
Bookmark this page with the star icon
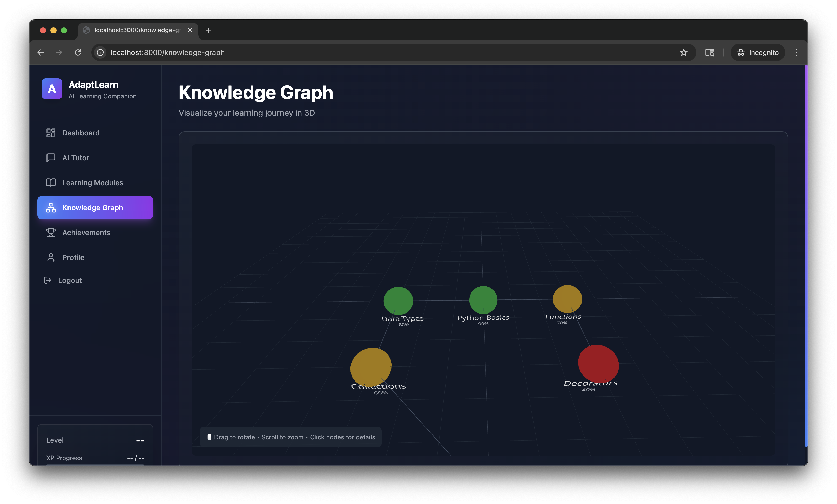(684, 52)
